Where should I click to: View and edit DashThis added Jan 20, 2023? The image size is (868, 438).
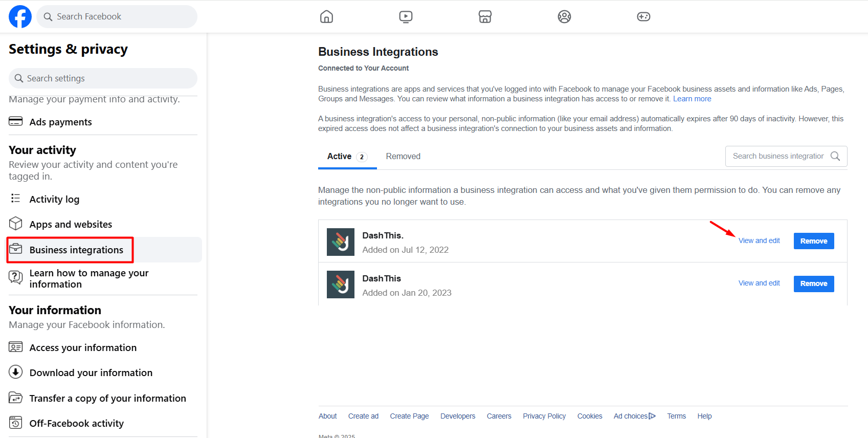pyautogui.click(x=759, y=283)
